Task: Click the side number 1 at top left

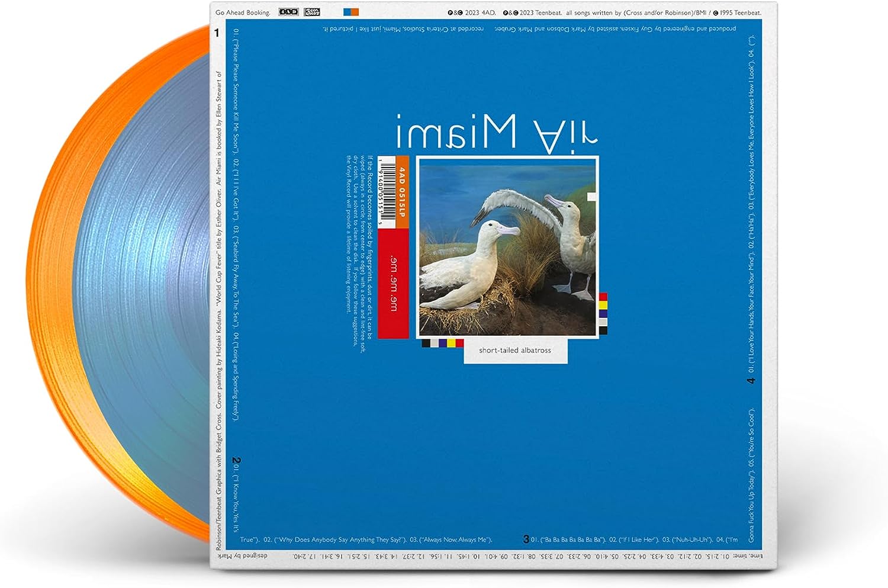Action: [217, 33]
